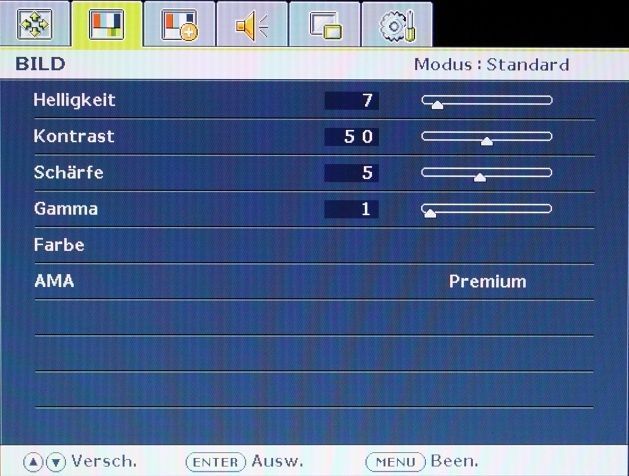Viewport: 629px width, 476px height.
Task: Open the Display position tab icon
Action: (x=35, y=25)
